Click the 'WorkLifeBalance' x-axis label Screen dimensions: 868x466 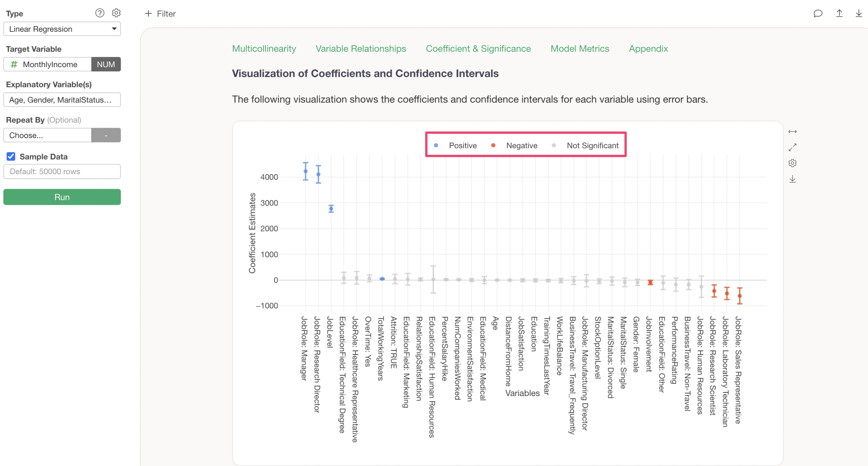click(x=559, y=346)
